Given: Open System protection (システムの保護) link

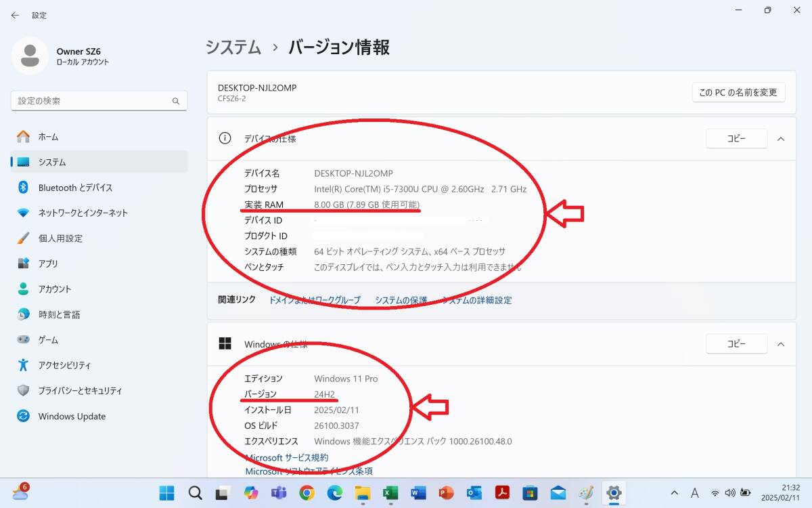Looking at the screenshot, I should click(x=401, y=300).
